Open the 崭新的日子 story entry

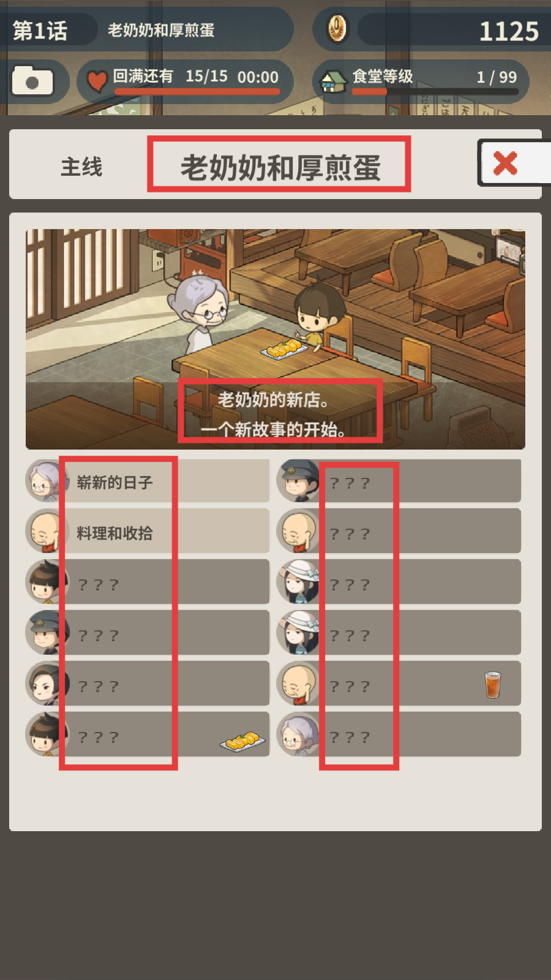point(147,481)
